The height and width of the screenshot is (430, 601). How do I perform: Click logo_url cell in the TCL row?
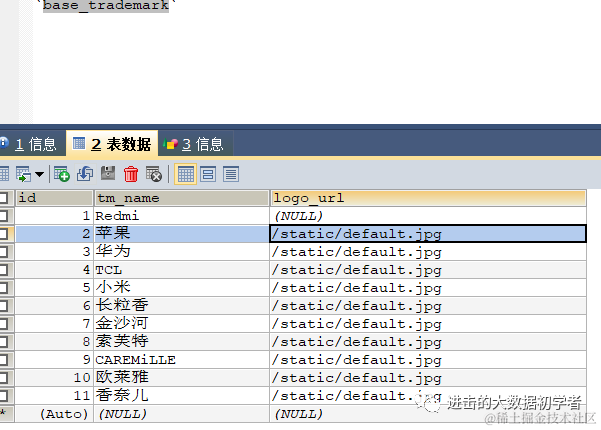pyautogui.click(x=428, y=270)
